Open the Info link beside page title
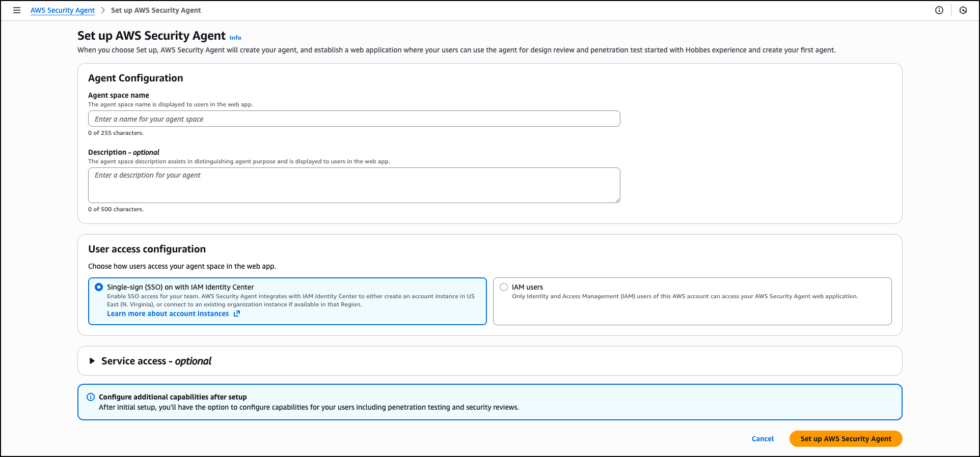The image size is (980, 457). tap(235, 38)
